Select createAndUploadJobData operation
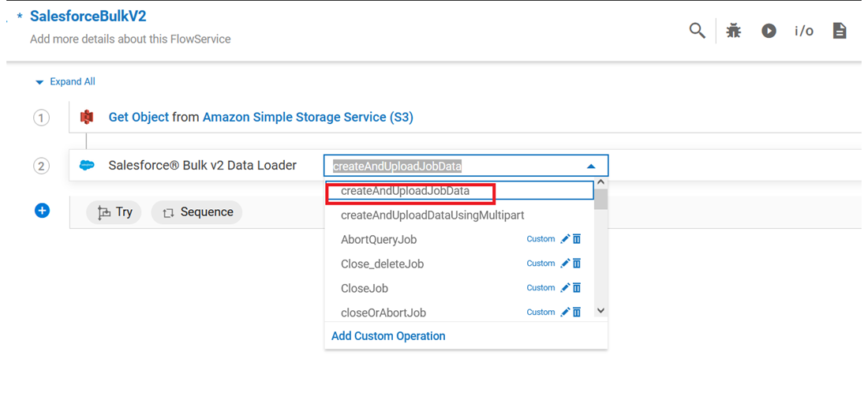The image size is (868, 419). [x=405, y=191]
